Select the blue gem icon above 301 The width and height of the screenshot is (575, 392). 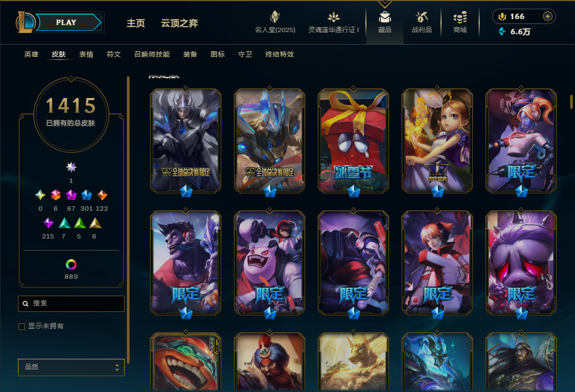[x=87, y=195]
